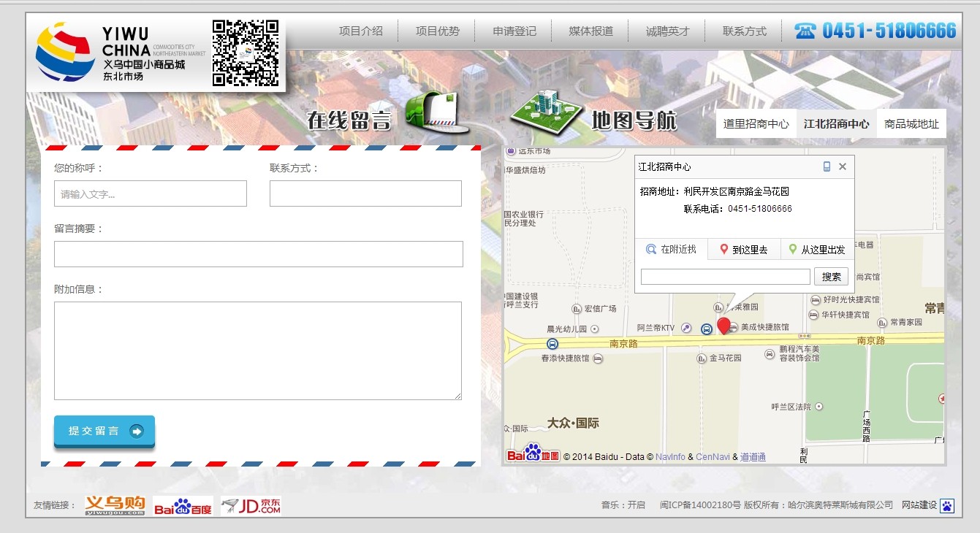Select the 在附近找 tab in popup
Image resolution: width=980 pixels, height=533 pixels.
point(672,250)
